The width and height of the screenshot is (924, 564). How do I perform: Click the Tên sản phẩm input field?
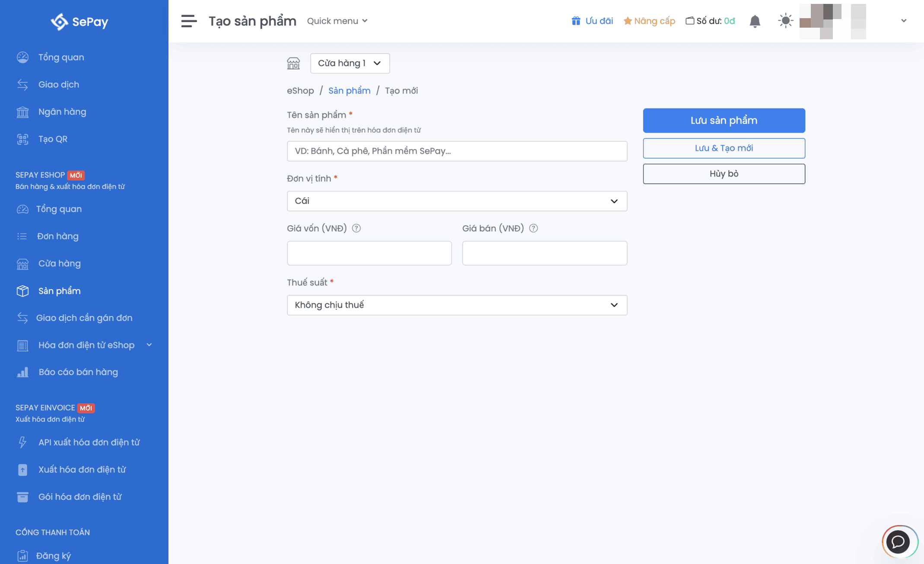click(457, 151)
